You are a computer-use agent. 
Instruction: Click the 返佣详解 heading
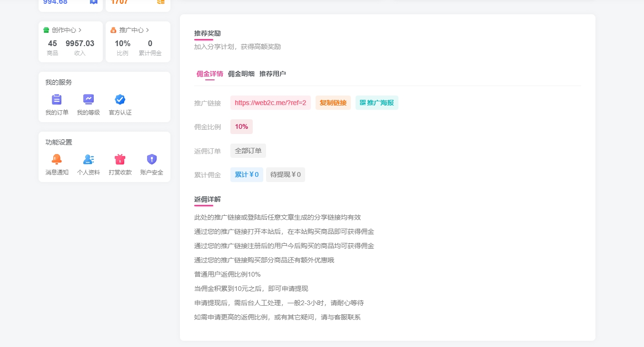(x=208, y=199)
